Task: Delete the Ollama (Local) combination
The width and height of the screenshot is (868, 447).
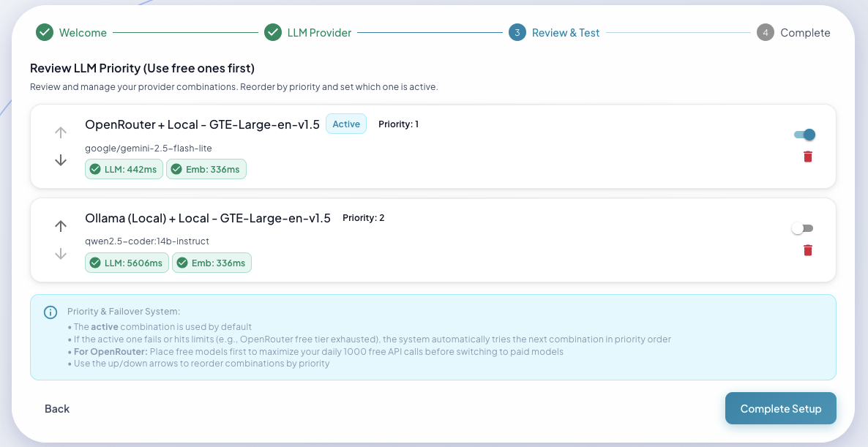Action: point(807,249)
